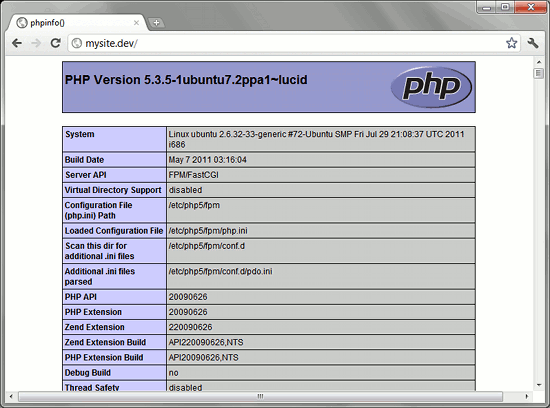Click the Debug Build 'no' value

pyautogui.click(x=174, y=373)
